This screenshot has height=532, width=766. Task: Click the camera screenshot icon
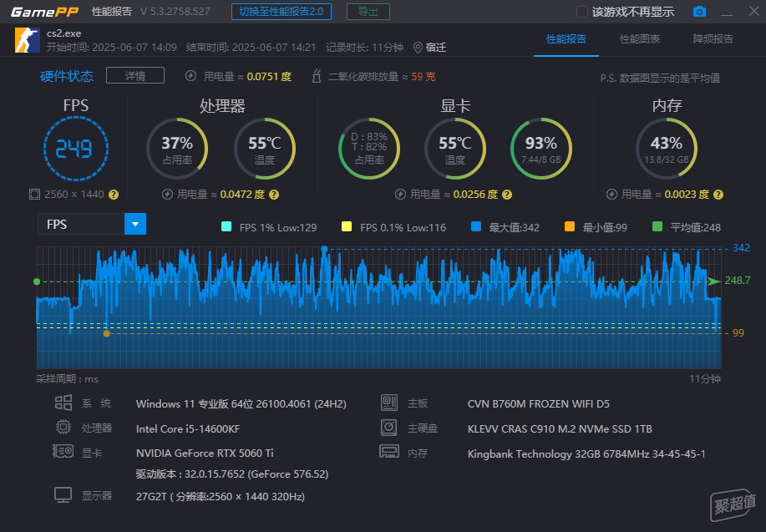[x=699, y=11]
